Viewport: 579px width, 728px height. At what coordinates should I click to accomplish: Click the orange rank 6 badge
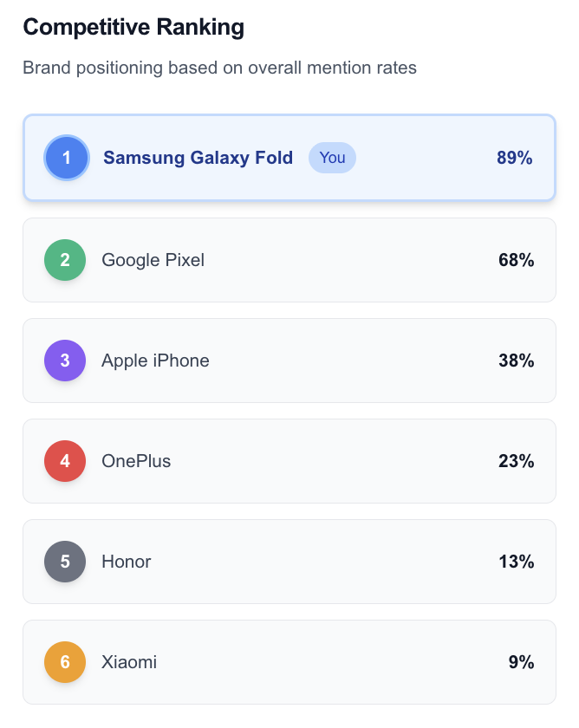[x=65, y=662]
